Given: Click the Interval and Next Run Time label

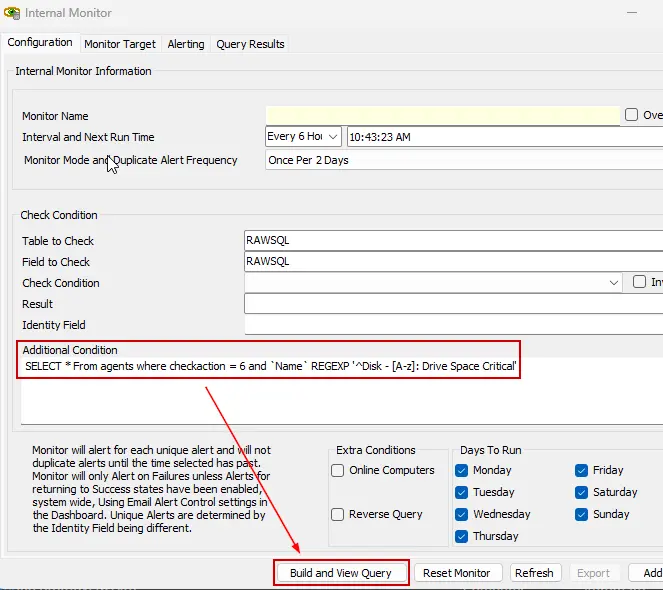Looking at the screenshot, I should click(x=88, y=137).
